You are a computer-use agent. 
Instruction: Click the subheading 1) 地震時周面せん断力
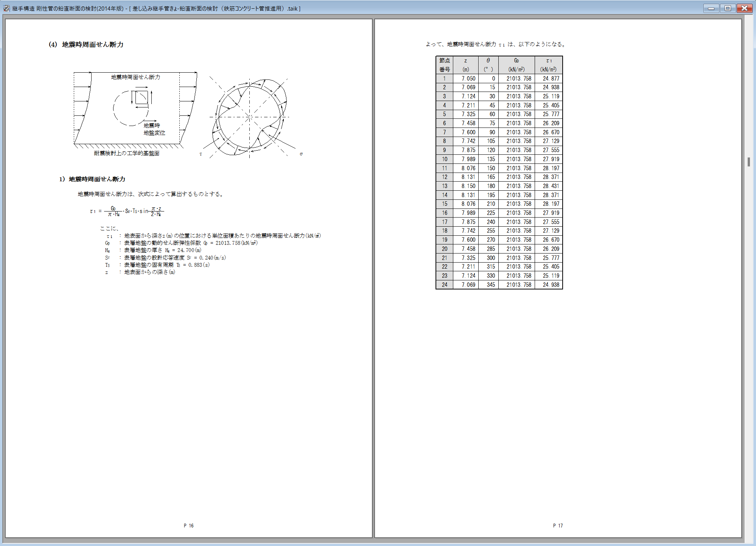[92, 179]
